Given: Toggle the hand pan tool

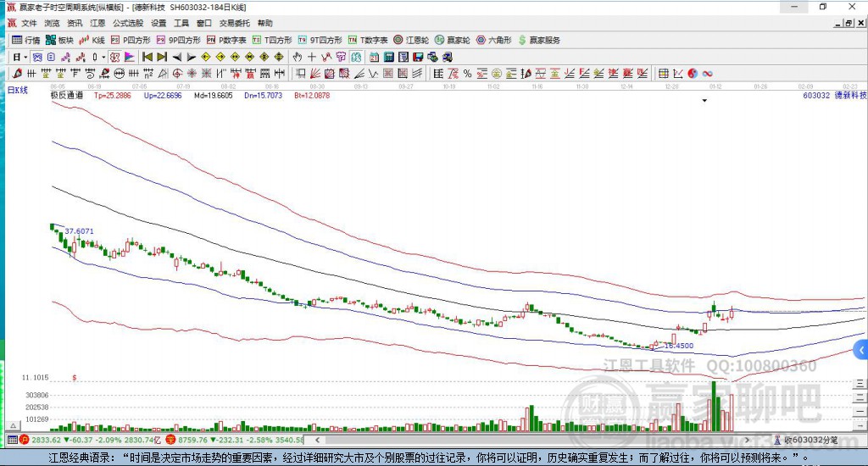Looking at the screenshot, I should tap(297, 57).
